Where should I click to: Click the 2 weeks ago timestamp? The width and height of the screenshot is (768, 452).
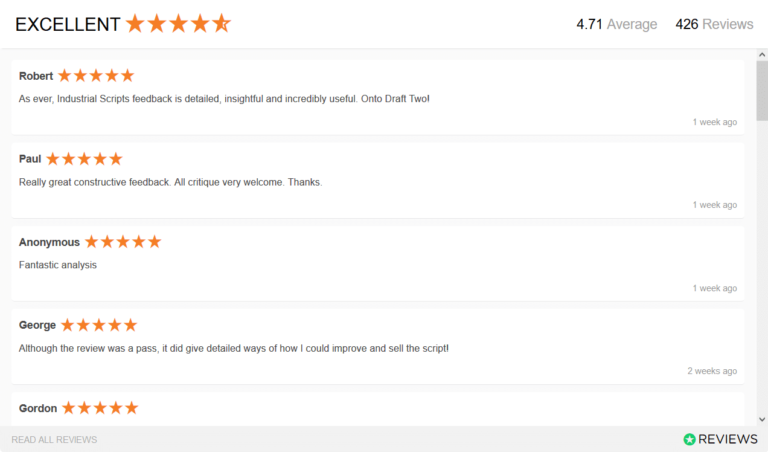point(712,371)
